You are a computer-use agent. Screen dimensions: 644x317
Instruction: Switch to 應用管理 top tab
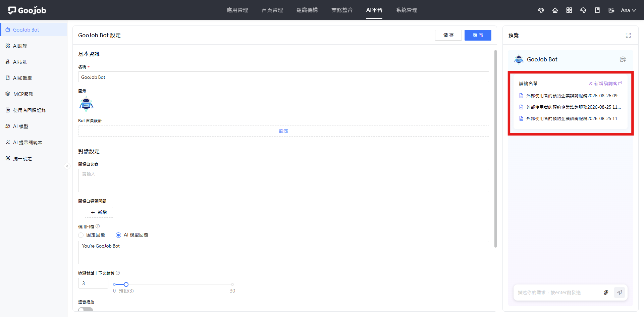(x=237, y=10)
